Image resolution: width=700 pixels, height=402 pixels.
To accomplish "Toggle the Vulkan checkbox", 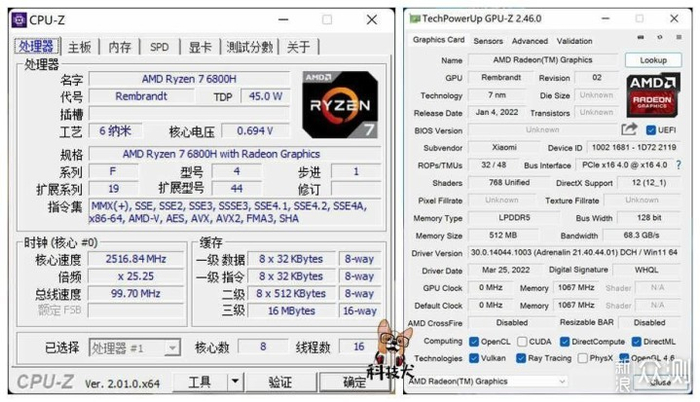I will point(474,358).
